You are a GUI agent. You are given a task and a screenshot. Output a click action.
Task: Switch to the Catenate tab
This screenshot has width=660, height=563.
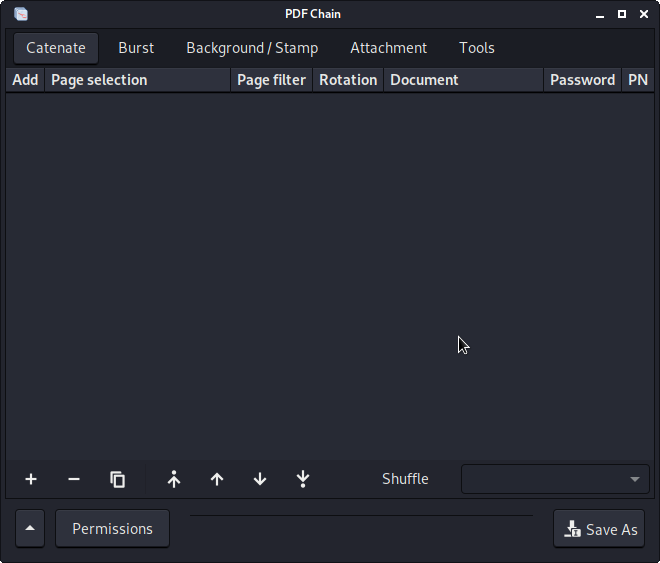pyautogui.click(x=56, y=48)
